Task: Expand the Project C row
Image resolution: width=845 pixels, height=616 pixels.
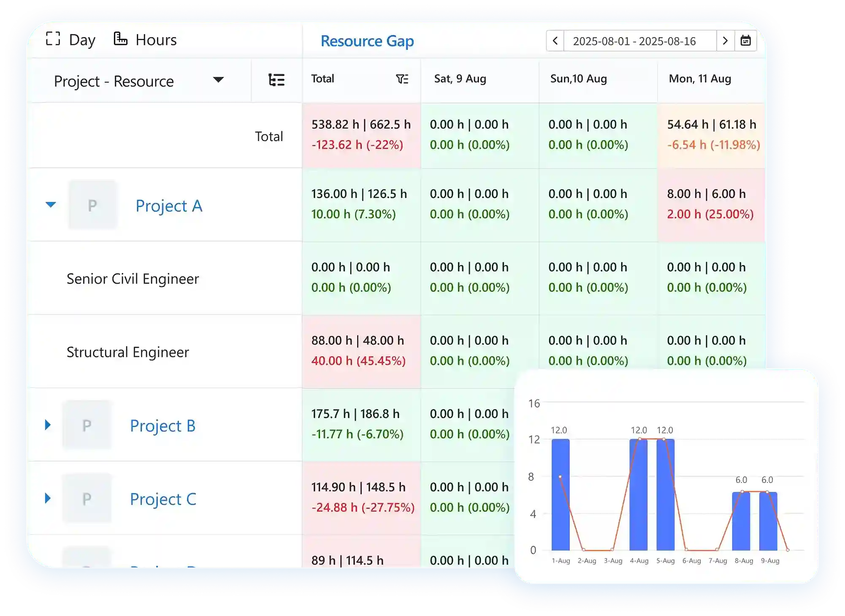Action: point(48,498)
